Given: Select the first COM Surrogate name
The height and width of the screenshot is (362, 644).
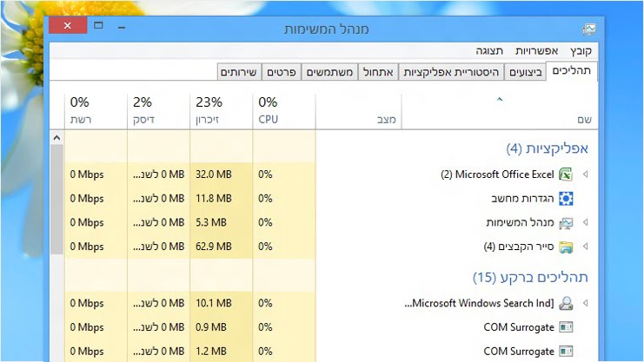Looking at the screenshot, I should [519, 327].
